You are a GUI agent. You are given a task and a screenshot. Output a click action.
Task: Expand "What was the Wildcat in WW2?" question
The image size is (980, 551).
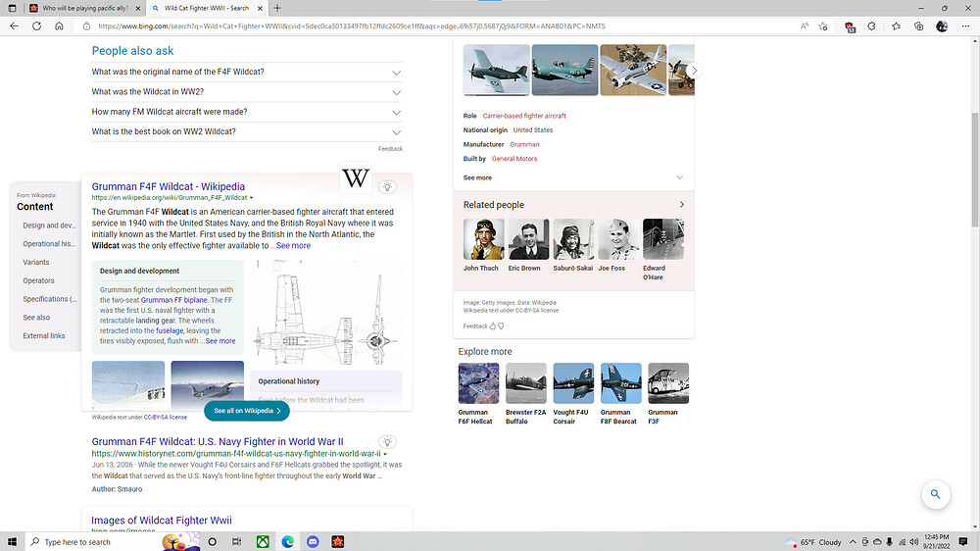pos(246,92)
